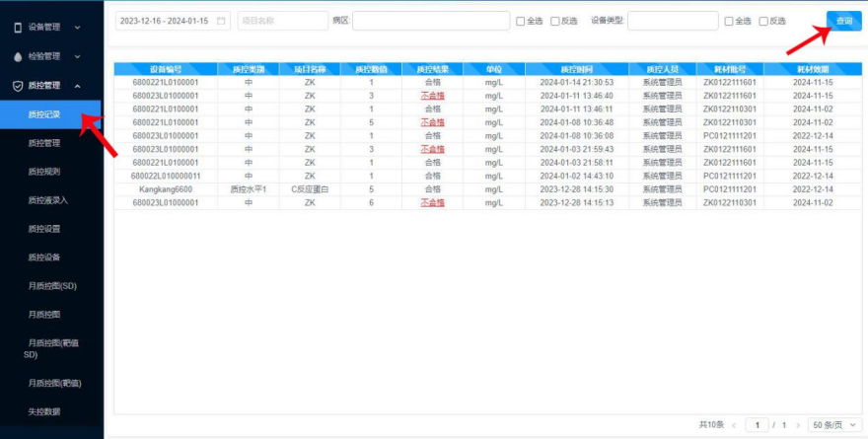Click the 质控数值 column header
The width and height of the screenshot is (868, 439).
[x=371, y=69]
